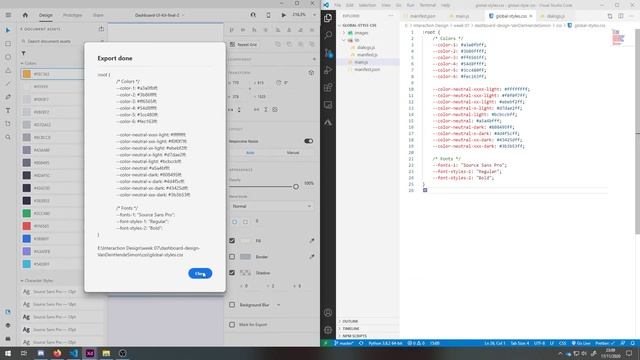Click the XD device preview icon
This screenshot has width=640, height=360.
[x=268, y=15]
